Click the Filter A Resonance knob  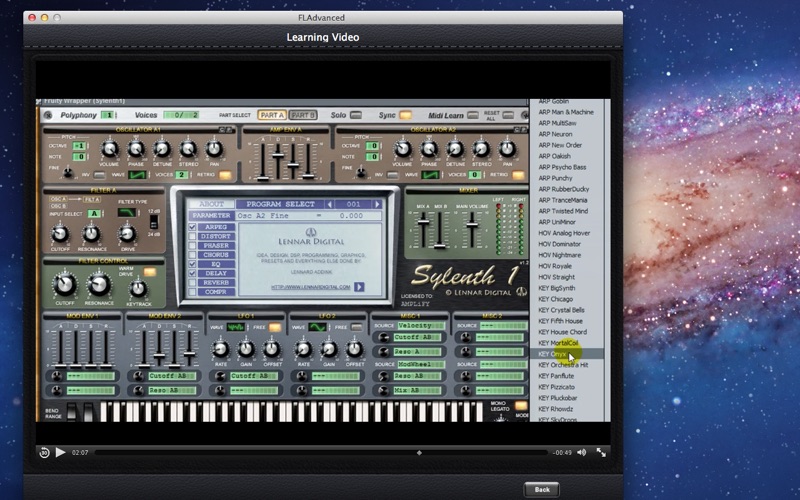point(92,234)
